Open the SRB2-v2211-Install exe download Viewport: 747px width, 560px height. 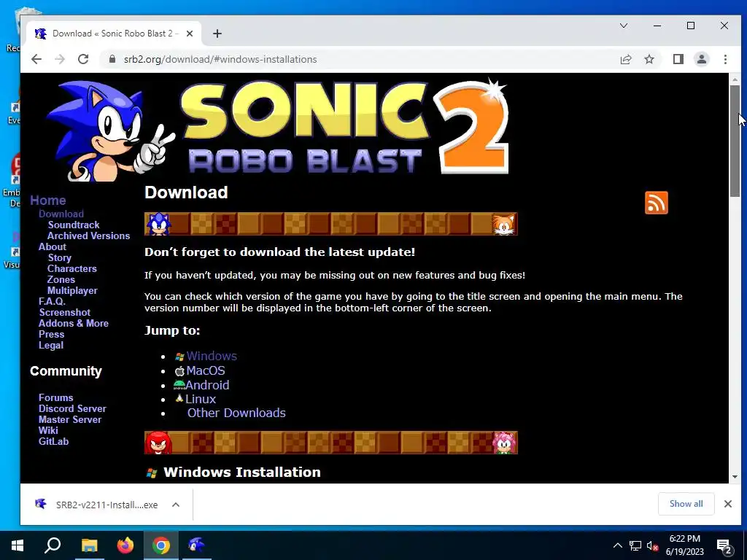pos(107,505)
